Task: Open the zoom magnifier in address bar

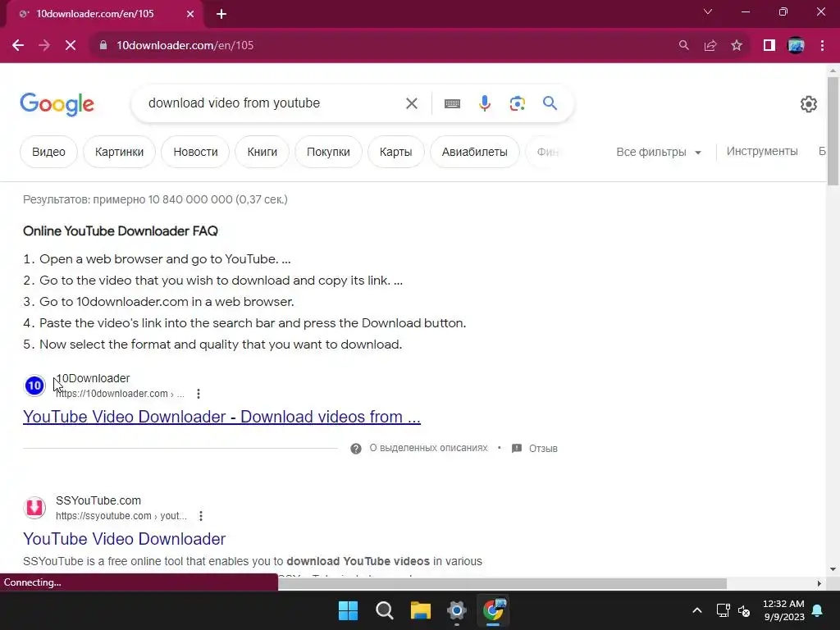Action: click(x=683, y=46)
